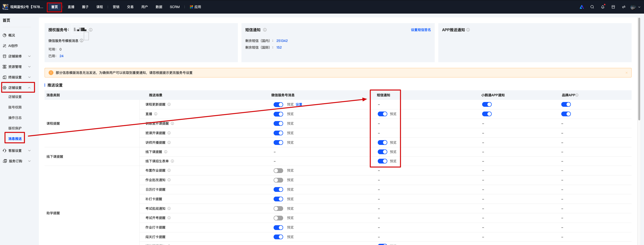Click info icon beside 布置作业提醒
Screen dimensions: 644x245
(x=169, y=170)
